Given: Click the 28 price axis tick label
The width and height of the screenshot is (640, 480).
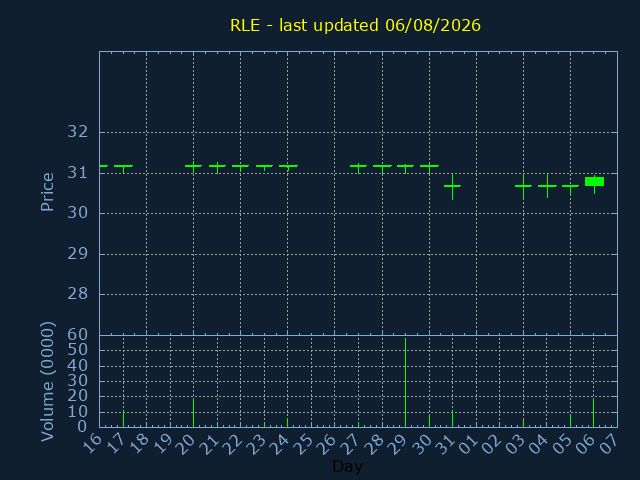Looking at the screenshot, I should [78, 293].
